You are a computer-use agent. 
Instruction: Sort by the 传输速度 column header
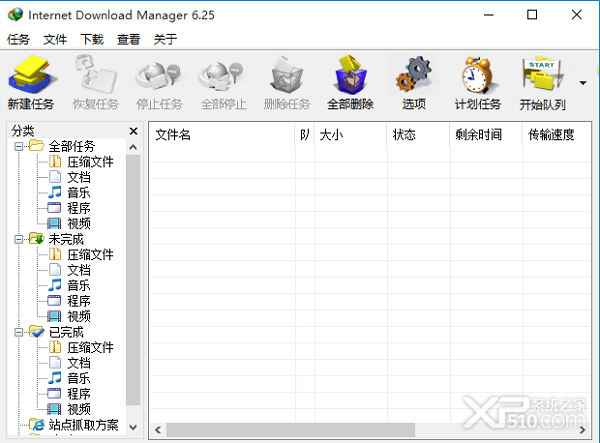point(557,135)
